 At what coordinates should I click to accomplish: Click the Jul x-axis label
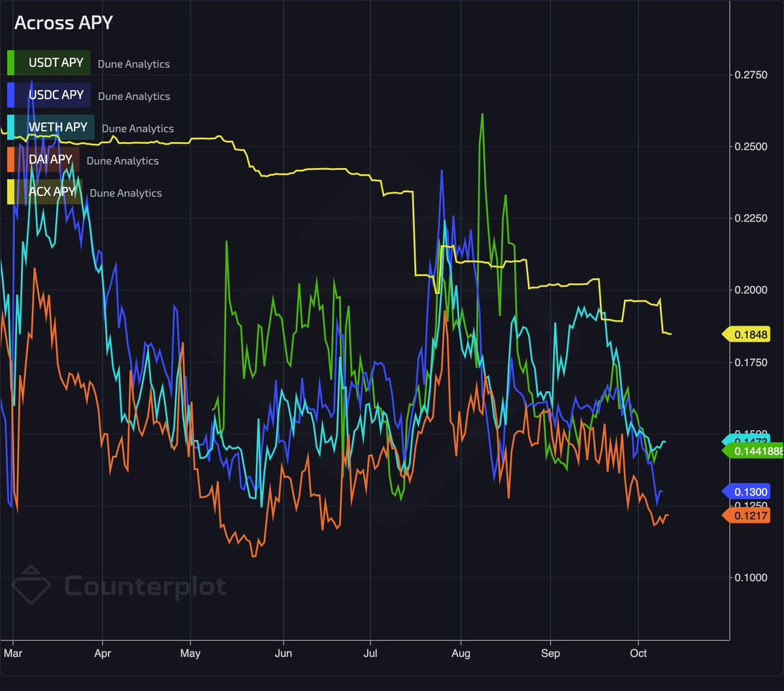pyautogui.click(x=370, y=653)
